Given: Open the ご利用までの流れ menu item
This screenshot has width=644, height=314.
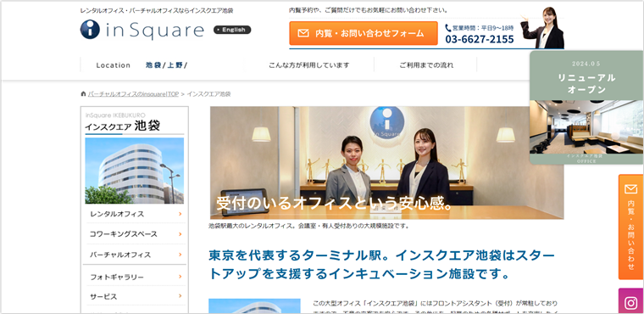Looking at the screenshot, I should tap(426, 65).
